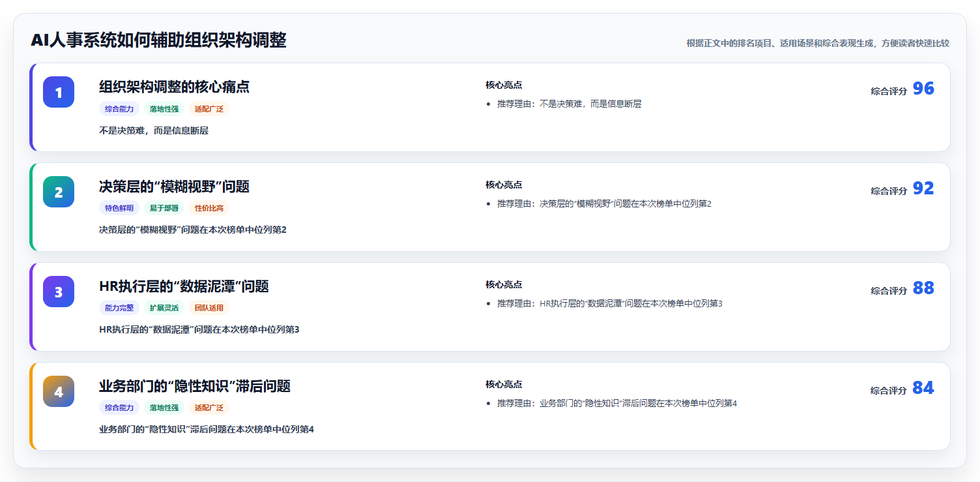This screenshot has width=980, height=482.
Task: Select the subtitle starting with 根据正文中的排名项目
Action: point(818,43)
